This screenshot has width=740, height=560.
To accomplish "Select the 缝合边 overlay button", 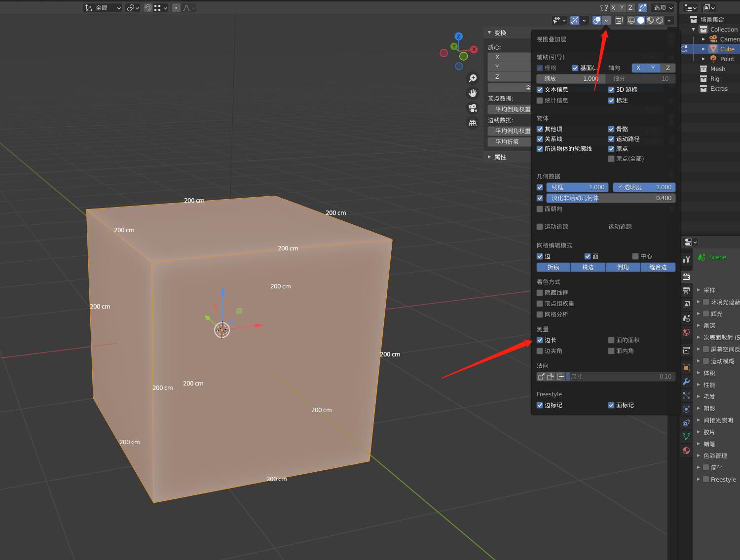I will tap(658, 267).
